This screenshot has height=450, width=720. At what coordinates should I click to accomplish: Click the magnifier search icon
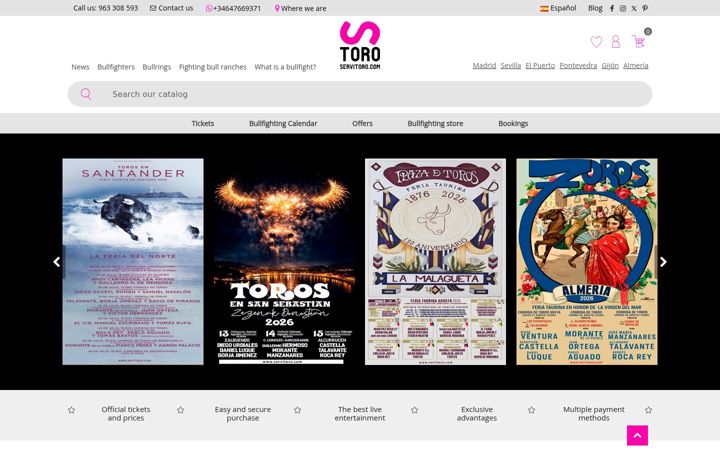click(86, 94)
